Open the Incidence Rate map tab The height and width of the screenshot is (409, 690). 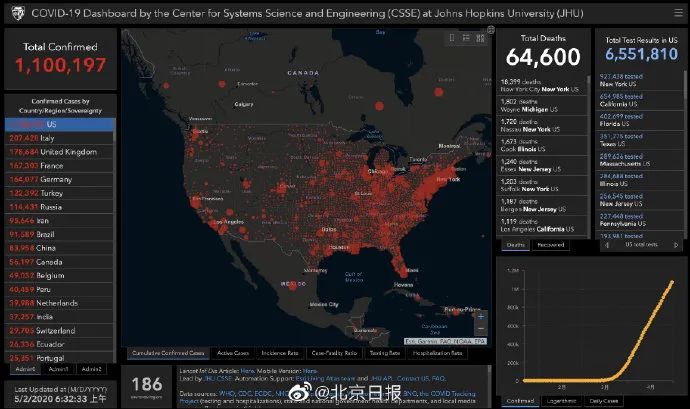280,353
